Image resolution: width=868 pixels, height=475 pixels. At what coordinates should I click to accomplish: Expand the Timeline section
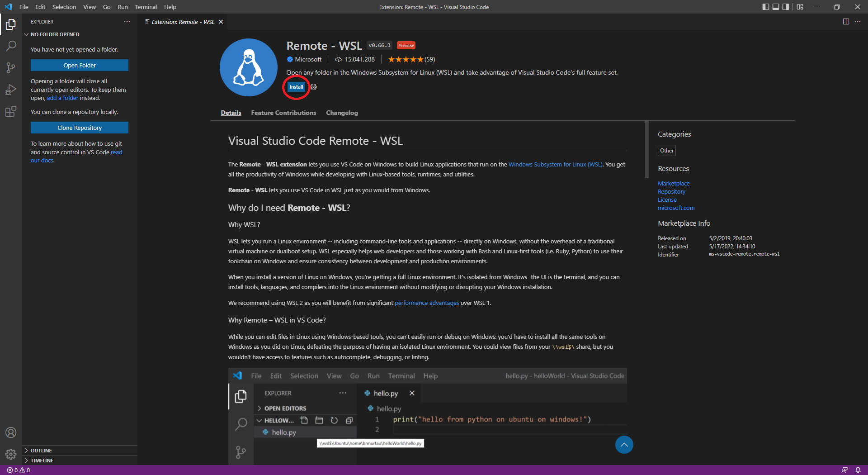(x=80, y=461)
